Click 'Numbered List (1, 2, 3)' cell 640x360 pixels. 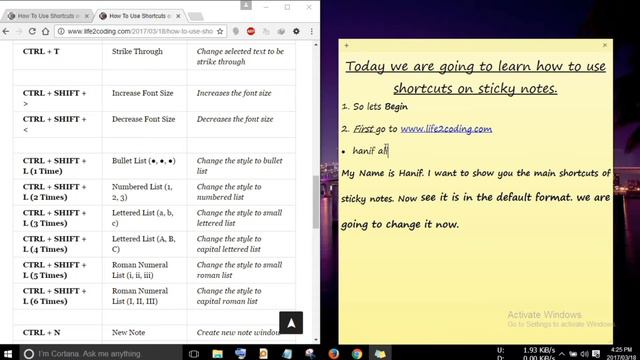pos(144,192)
